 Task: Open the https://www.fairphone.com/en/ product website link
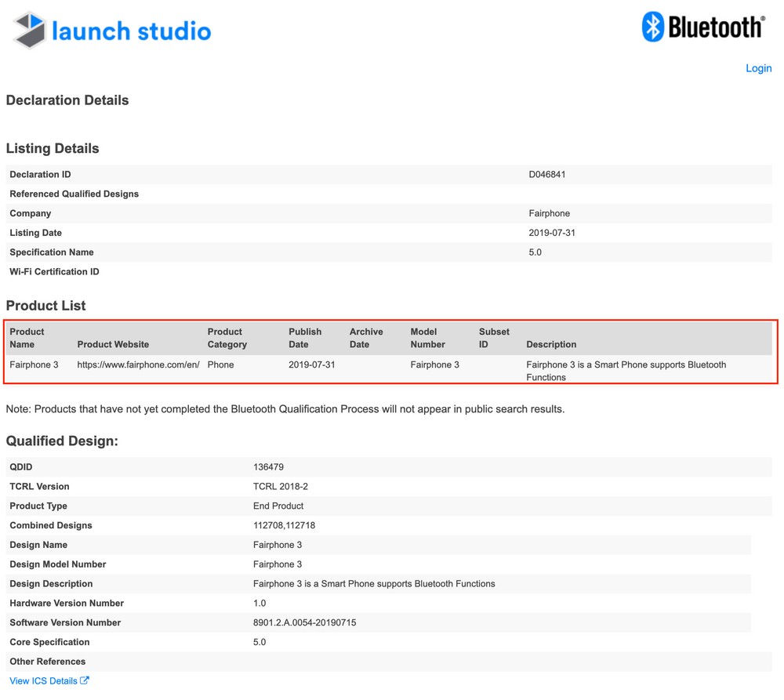pyautogui.click(x=139, y=365)
